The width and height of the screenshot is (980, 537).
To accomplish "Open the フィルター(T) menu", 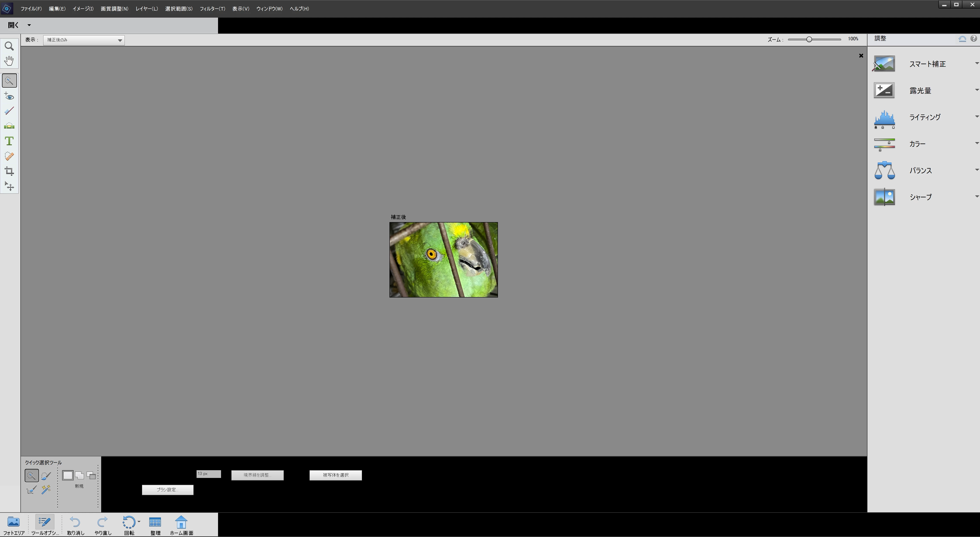I will (x=212, y=8).
